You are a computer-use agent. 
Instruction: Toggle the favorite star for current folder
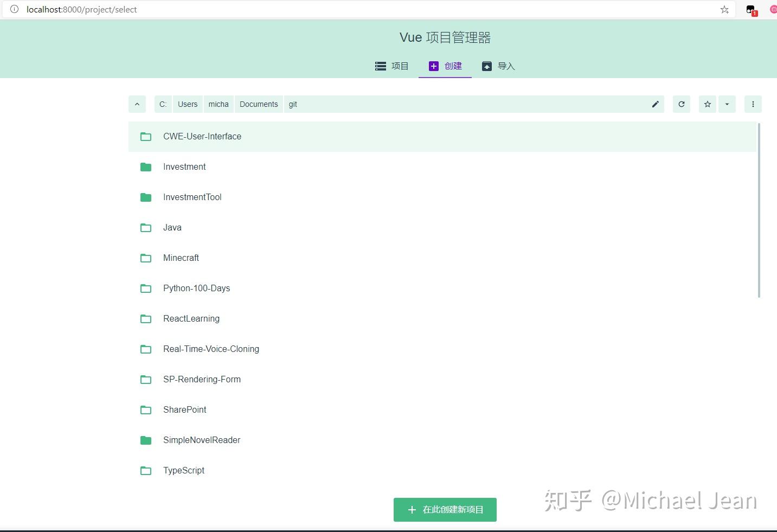[707, 104]
